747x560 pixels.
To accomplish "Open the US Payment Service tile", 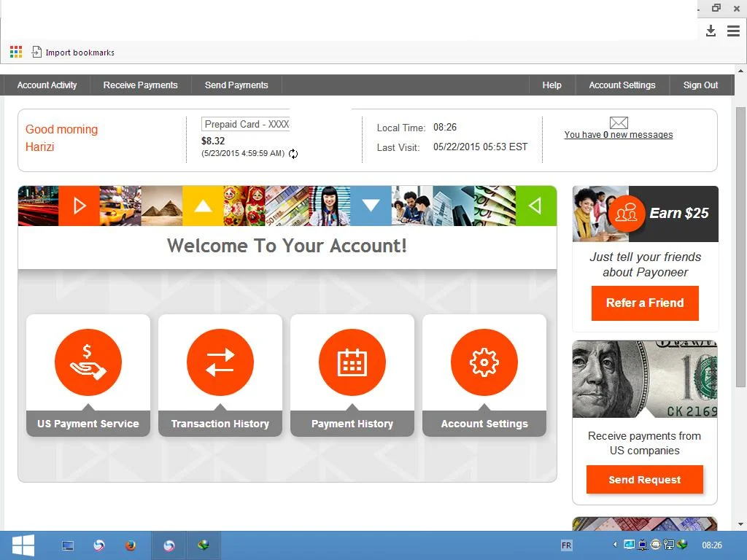I will (88, 375).
